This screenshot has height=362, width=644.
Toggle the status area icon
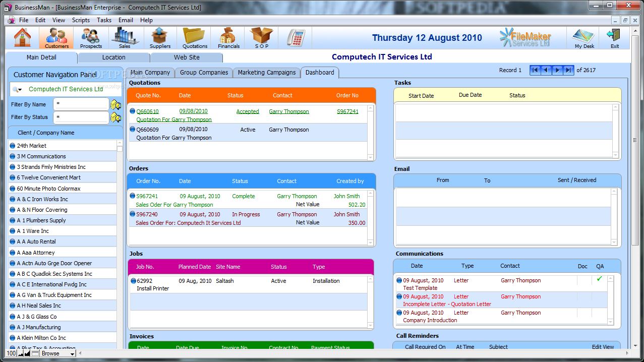[x=35, y=353]
